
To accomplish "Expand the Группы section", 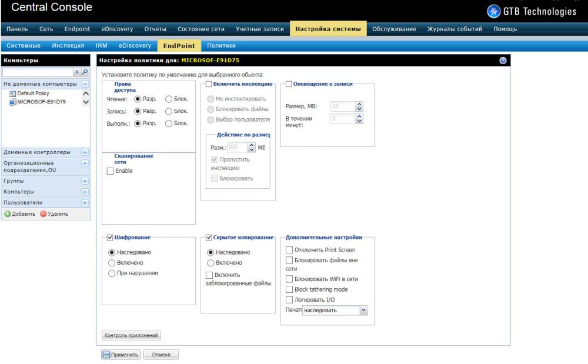I will (x=85, y=181).
